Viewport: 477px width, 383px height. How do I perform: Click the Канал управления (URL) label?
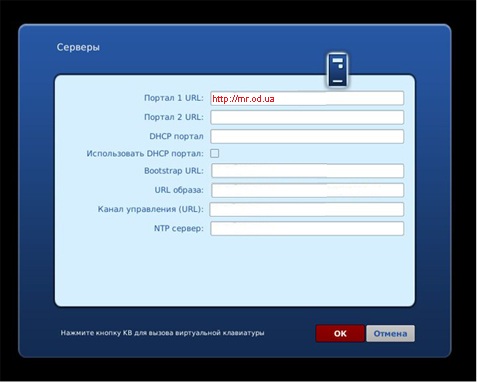(x=150, y=209)
